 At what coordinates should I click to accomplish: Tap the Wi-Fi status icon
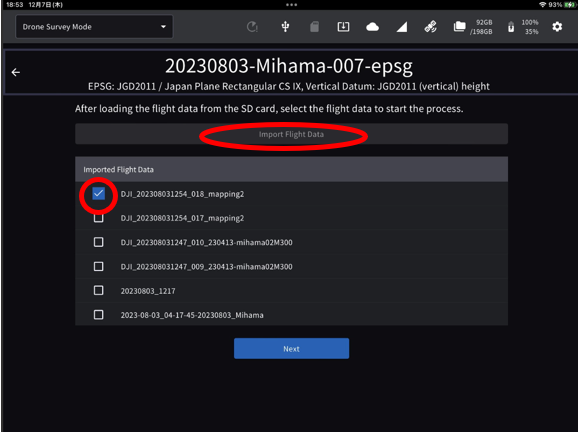[x=543, y=5]
